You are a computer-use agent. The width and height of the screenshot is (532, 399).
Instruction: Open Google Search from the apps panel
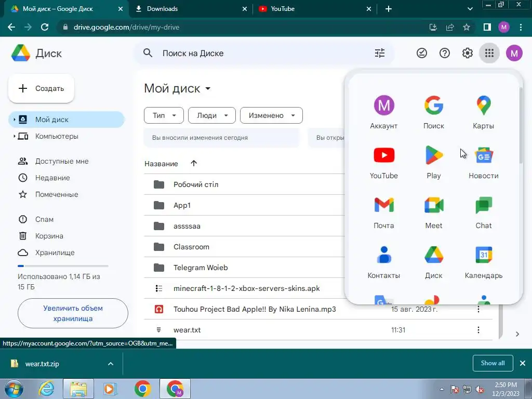click(x=434, y=112)
